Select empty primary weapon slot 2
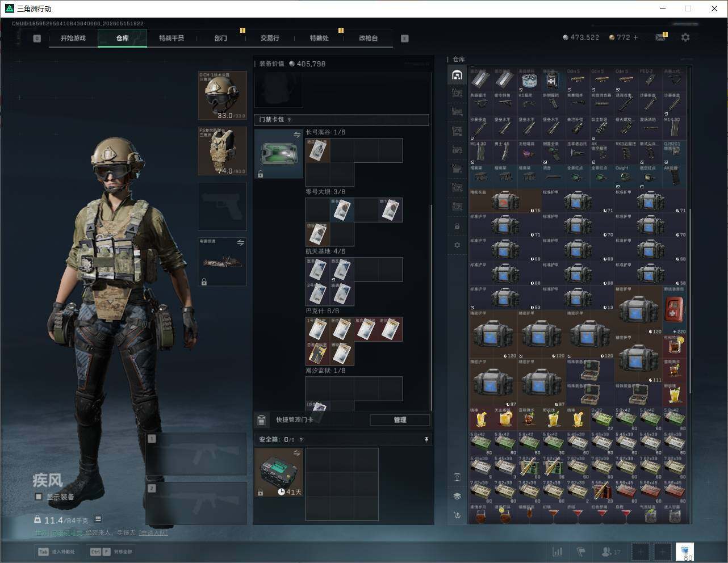 [x=196, y=504]
